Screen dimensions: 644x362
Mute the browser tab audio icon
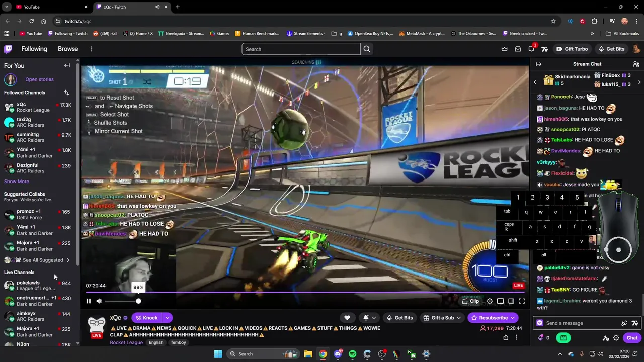(157, 7)
